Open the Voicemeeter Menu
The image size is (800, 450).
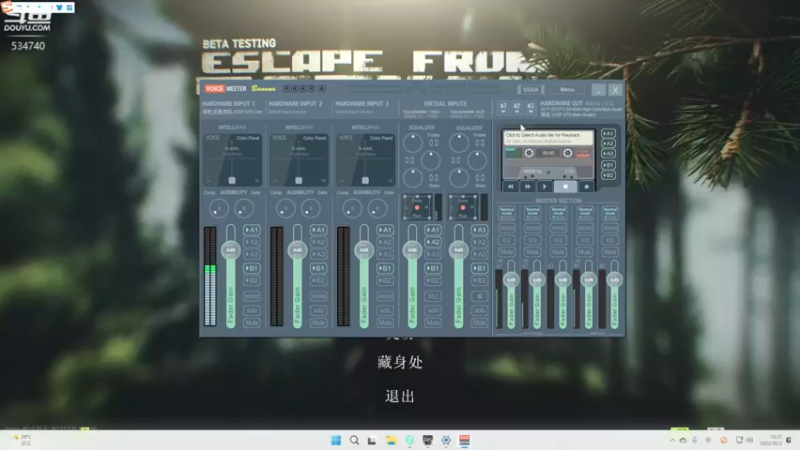click(567, 90)
